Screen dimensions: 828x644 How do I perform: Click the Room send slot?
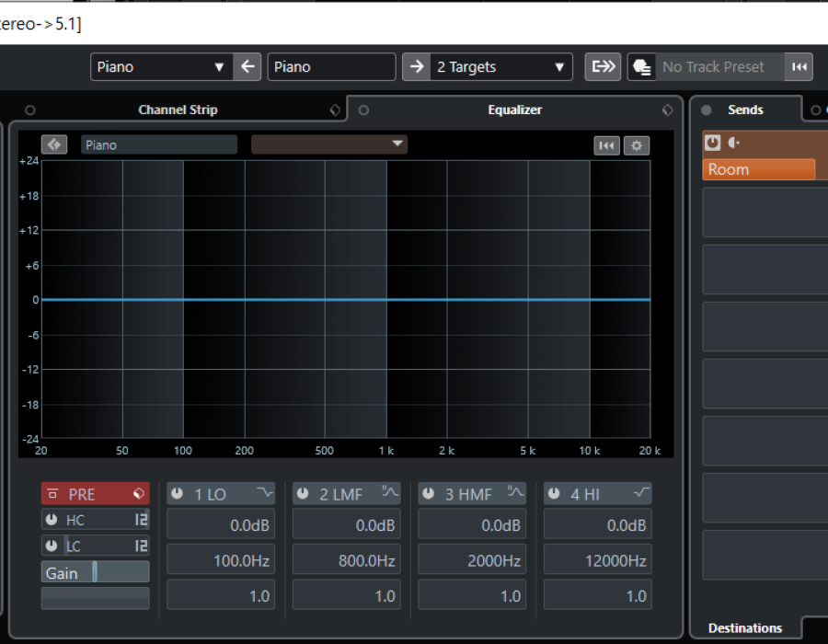point(759,169)
